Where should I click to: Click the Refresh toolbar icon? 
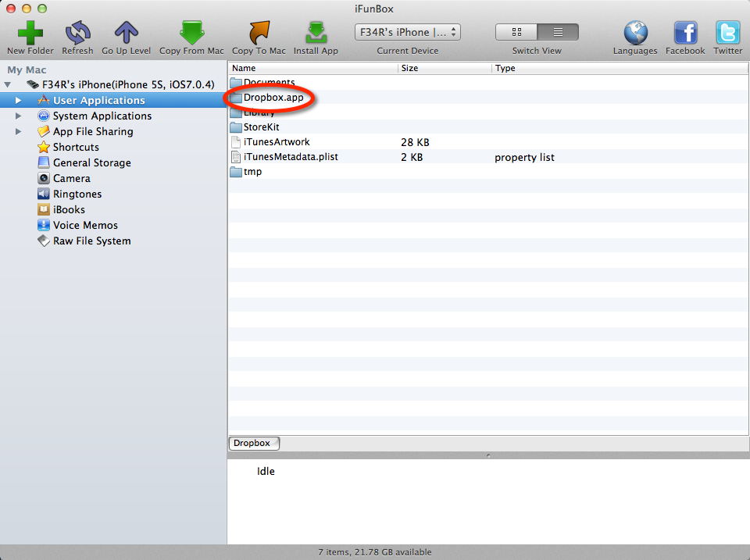tap(77, 33)
